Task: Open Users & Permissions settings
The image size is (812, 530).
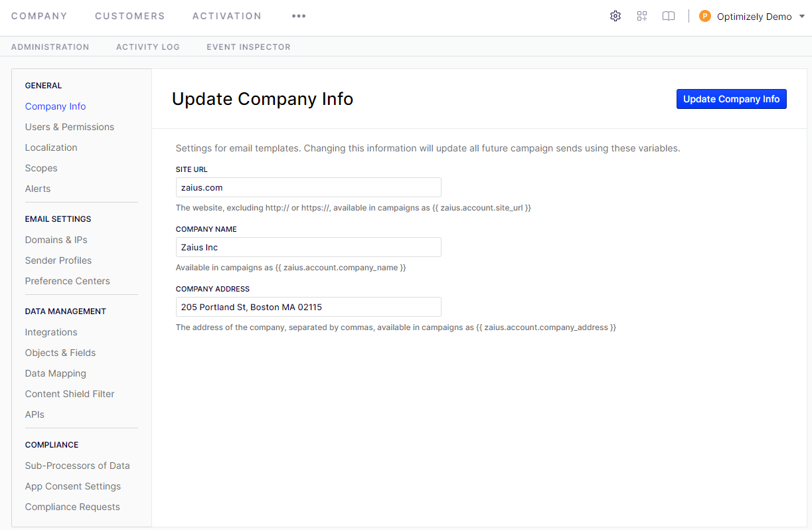Action: (x=69, y=126)
